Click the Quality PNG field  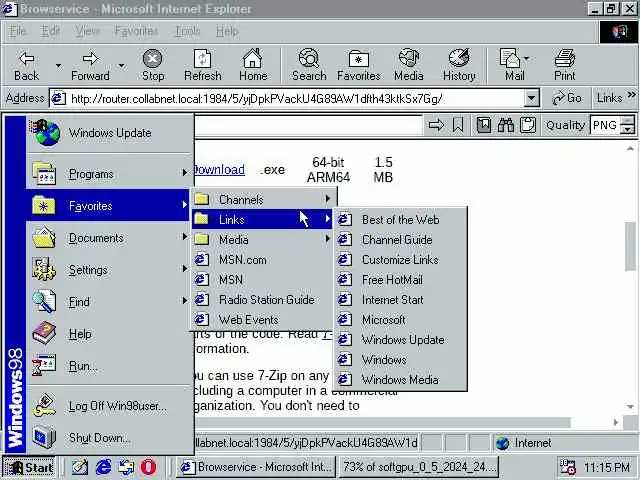605,125
